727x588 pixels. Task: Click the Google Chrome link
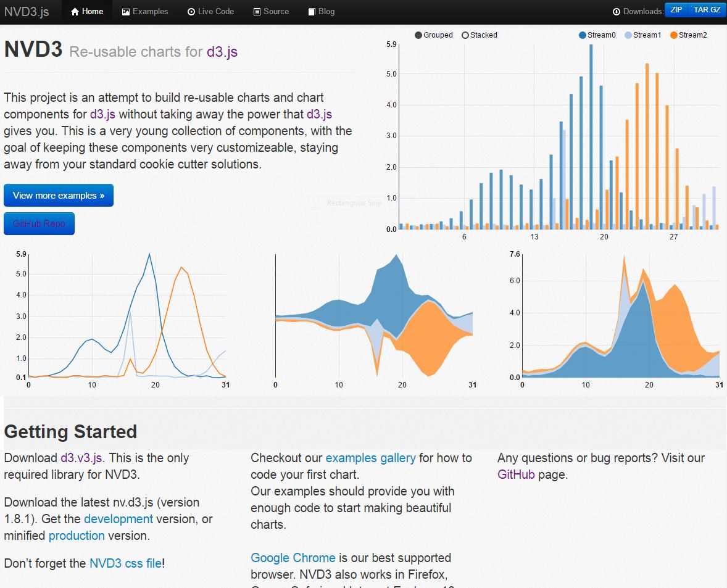point(293,558)
